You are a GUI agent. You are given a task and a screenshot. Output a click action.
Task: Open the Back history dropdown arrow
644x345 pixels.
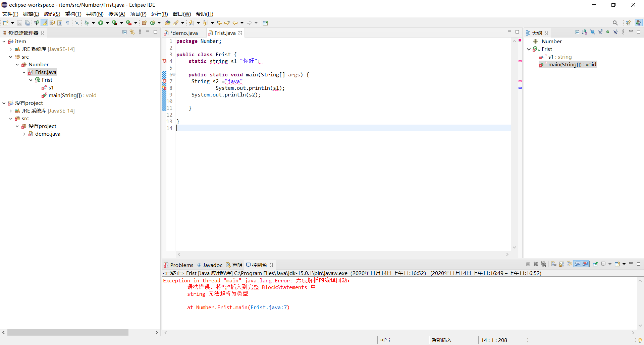[242, 23]
